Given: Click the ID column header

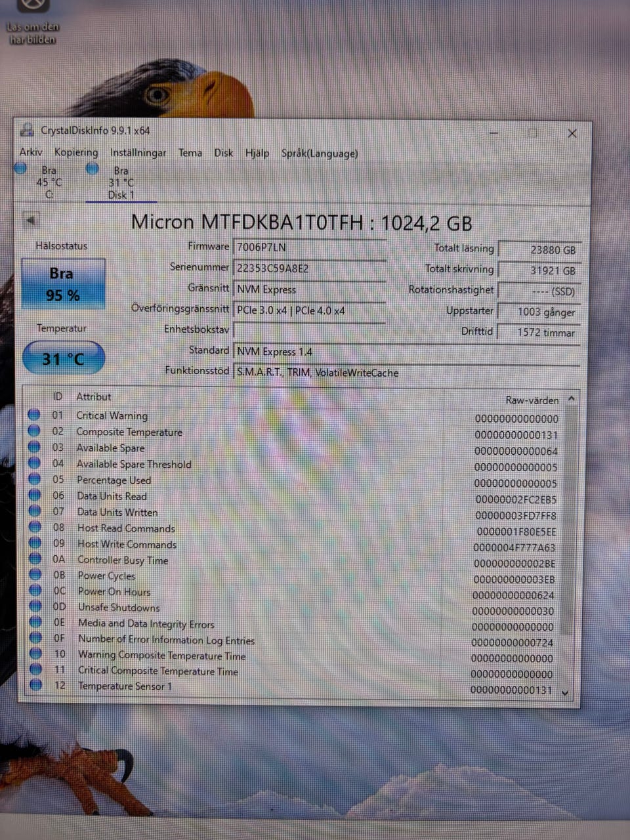Looking at the screenshot, I should (58, 396).
